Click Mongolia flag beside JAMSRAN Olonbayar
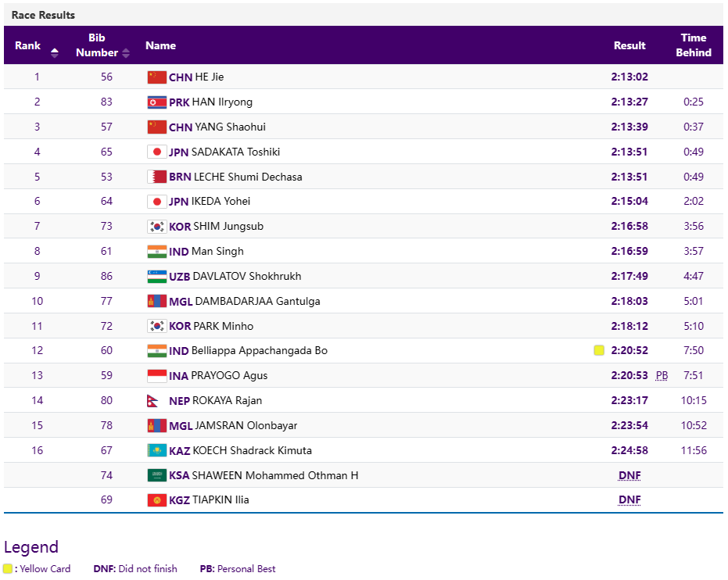The height and width of the screenshot is (580, 728). 157,425
